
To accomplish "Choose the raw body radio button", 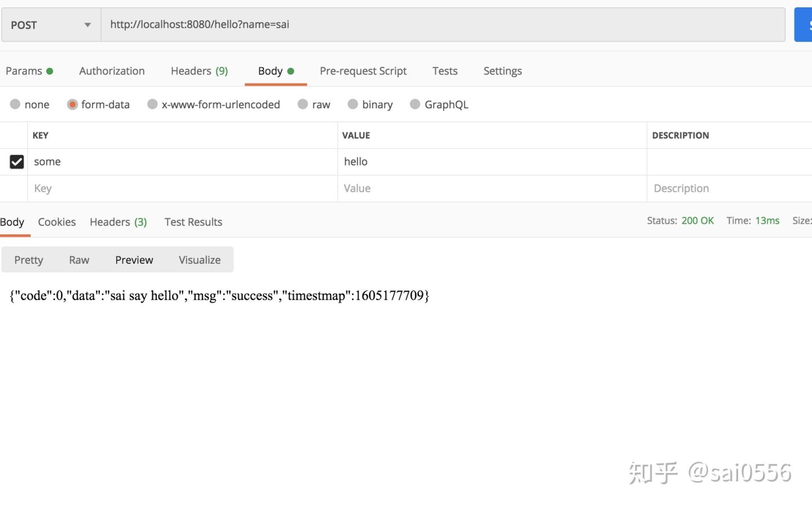I will tap(303, 104).
